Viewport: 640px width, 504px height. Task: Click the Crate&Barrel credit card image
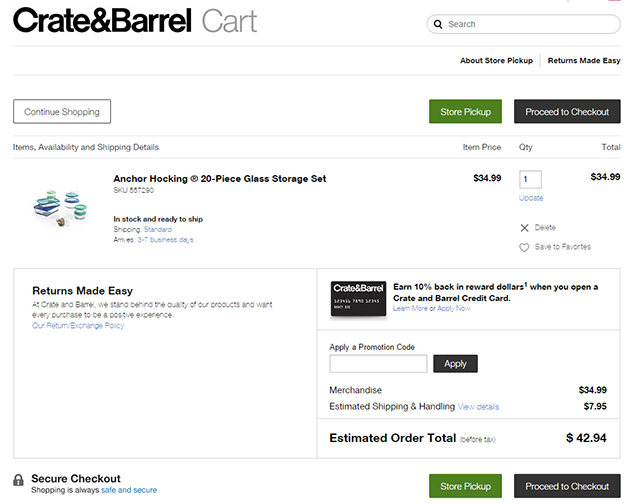pos(358,299)
